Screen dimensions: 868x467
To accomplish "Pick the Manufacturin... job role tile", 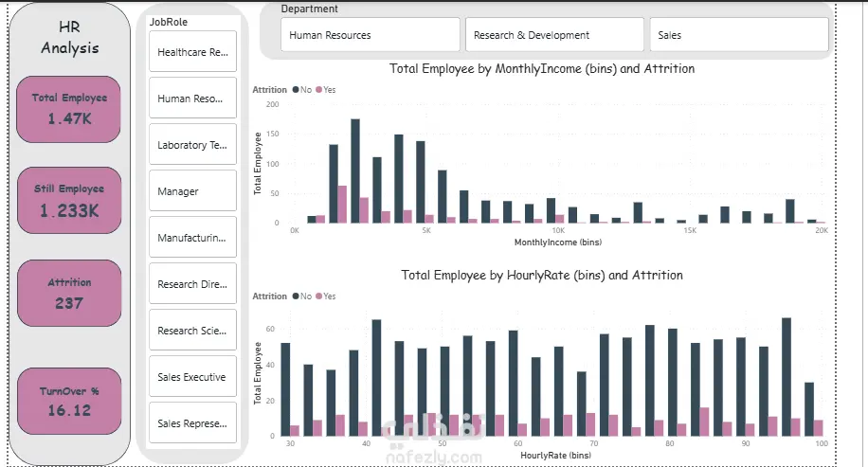I will (192, 238).
